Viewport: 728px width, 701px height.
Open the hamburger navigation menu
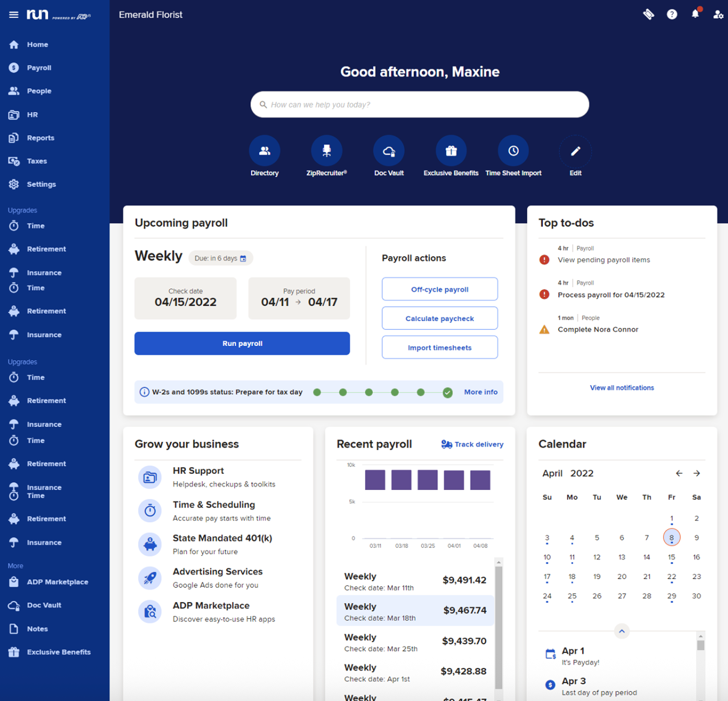click(x=14, y=15)
